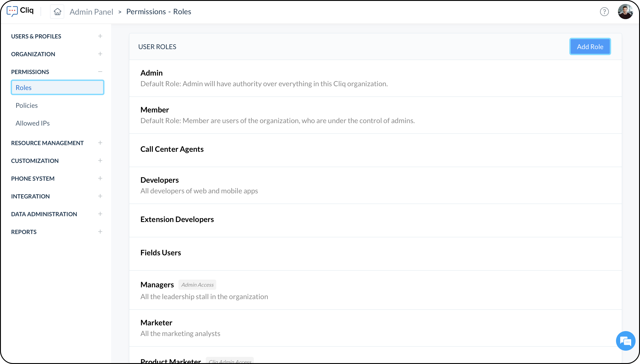The width and height of the screenshot is (640, 364).
Task: Open the Member role
Action: point(375,115)
